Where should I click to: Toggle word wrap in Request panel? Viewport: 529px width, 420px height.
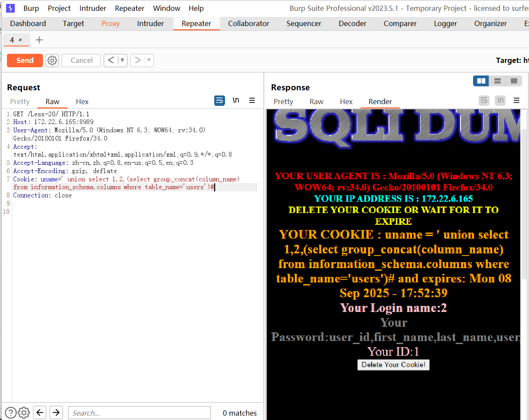pyautogui.click(x=219, y=101)
